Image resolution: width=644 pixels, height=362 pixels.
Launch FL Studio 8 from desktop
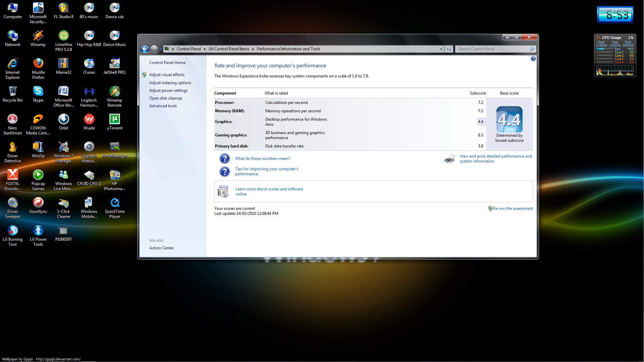pos(63,11)
